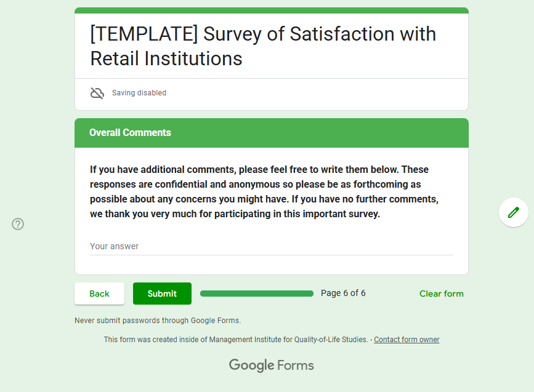This screenshot has height=392, width=534.
Task: Click the pencil edit form icon
Action: coord(514,212)
